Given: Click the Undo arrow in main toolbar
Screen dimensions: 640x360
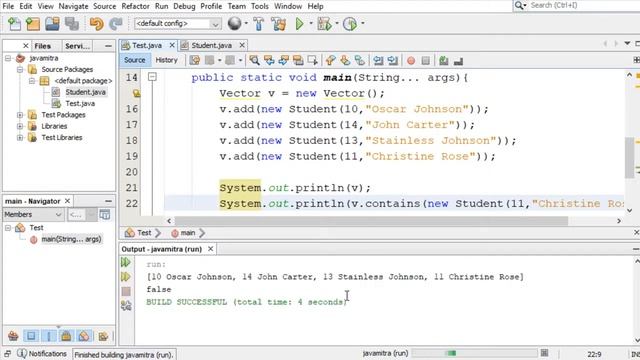Looking at the screenshot, I should coord(96,24).
